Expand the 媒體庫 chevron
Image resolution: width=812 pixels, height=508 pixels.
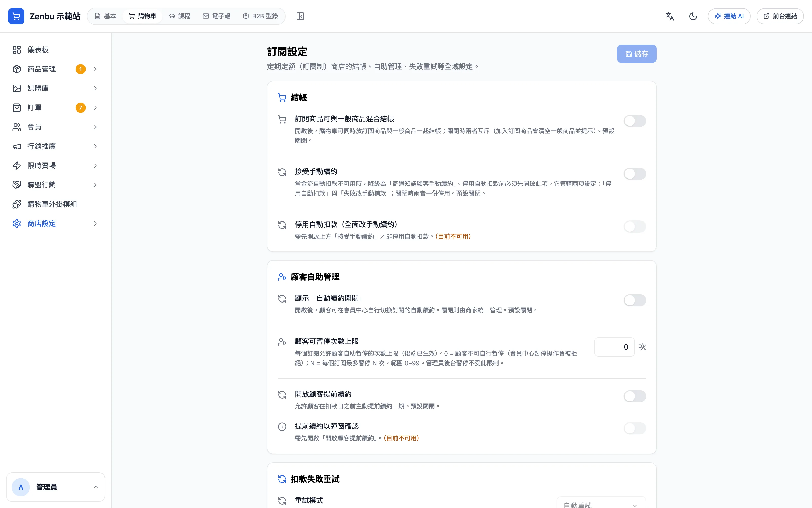pyautogui.click(x=95, y=88)
